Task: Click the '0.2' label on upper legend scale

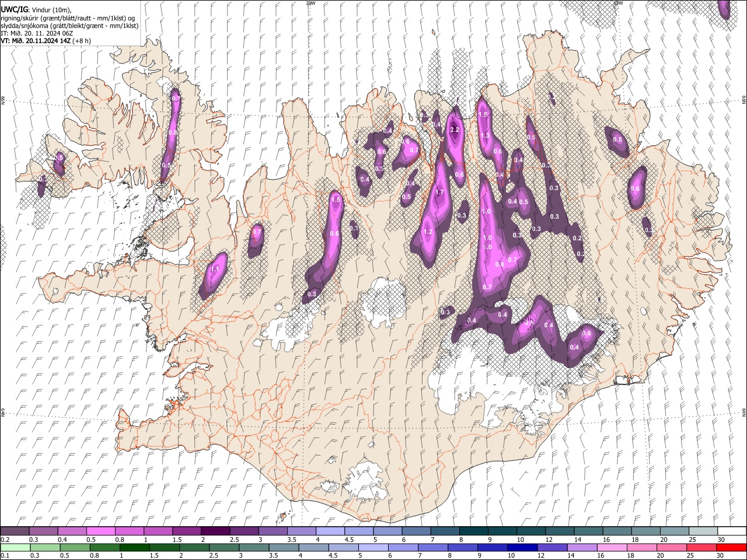Action: point(5,540)
